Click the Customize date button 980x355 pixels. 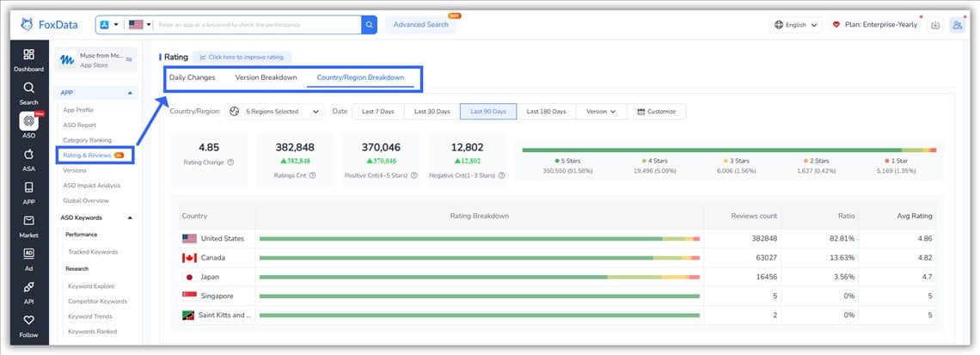coord(656,111)
